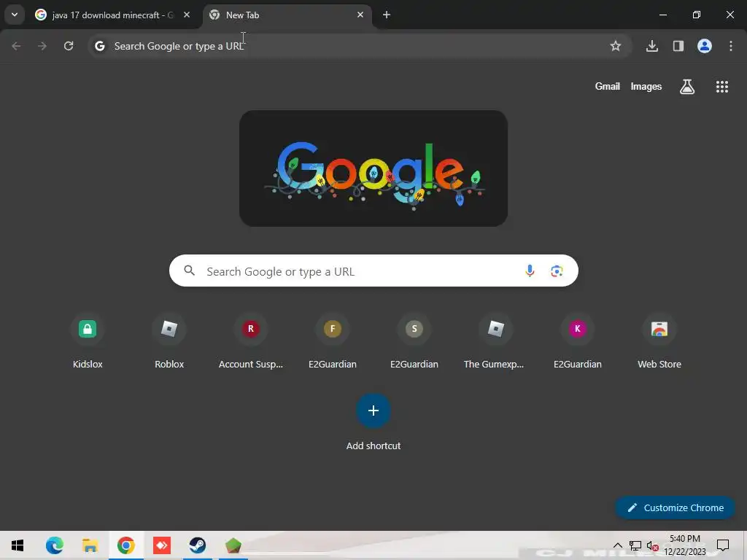Open The Gumexp... shortcut
The width and height of the screenshot is (747, 560).
[x=495, y=341]
